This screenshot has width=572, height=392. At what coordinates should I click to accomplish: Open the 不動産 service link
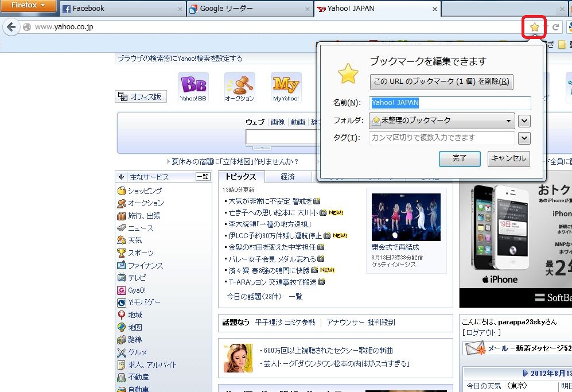138,377
